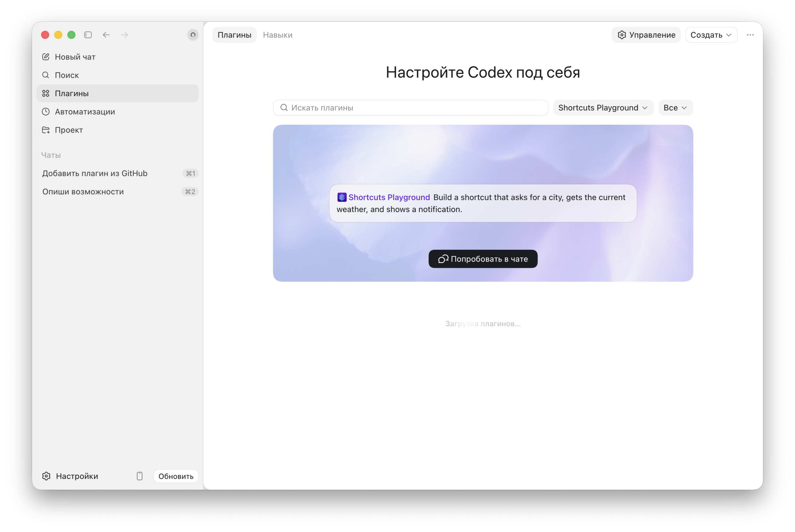Click the compose icon next to Новый чат

[x=46, y=57]
